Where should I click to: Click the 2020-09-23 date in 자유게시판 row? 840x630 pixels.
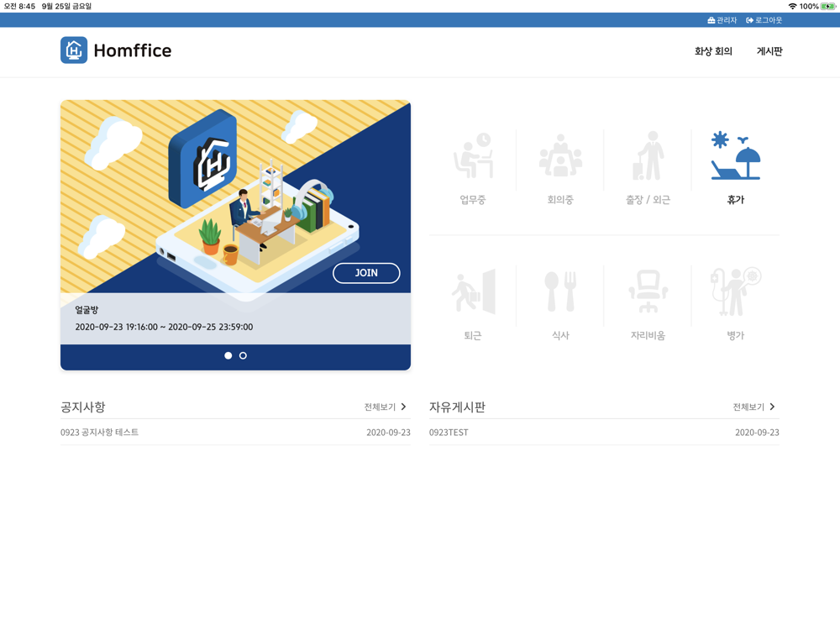pyautogui.click(x=757, y=433)
